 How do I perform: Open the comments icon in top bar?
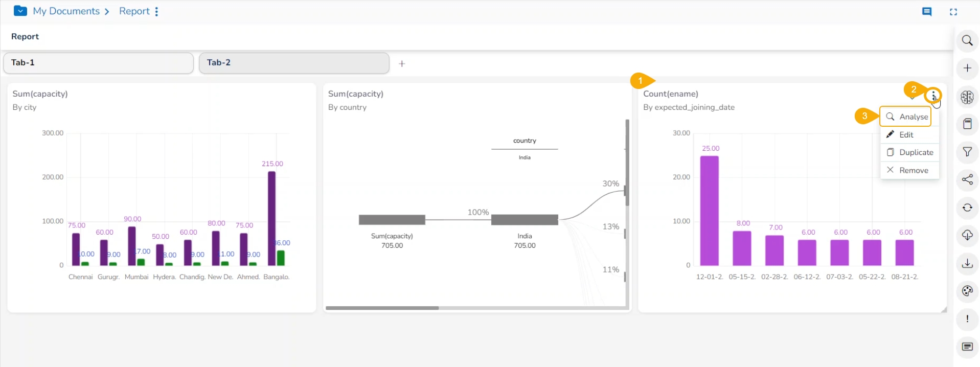[x=926, y=12]
